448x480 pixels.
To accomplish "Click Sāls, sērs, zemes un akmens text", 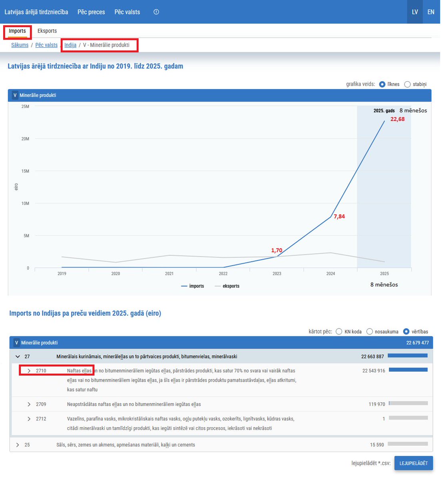I will pos(126,445).
